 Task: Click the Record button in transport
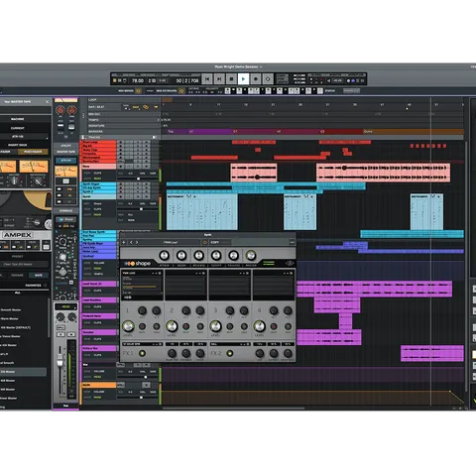[256, 79]
